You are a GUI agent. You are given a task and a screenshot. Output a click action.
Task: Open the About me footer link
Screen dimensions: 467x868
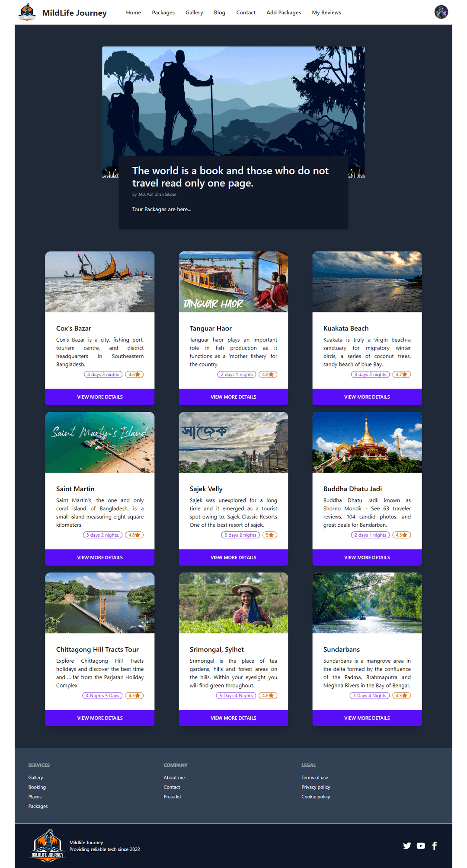174,778
